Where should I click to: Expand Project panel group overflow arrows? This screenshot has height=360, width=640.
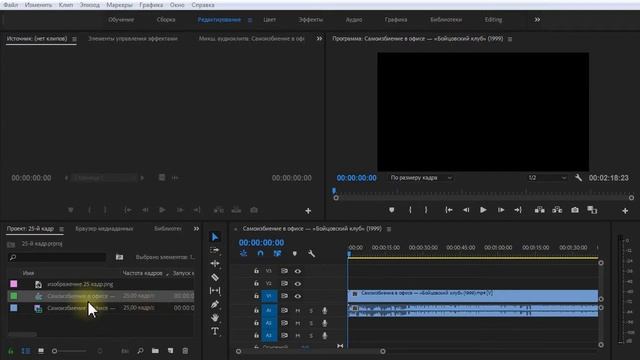(196, 229)
